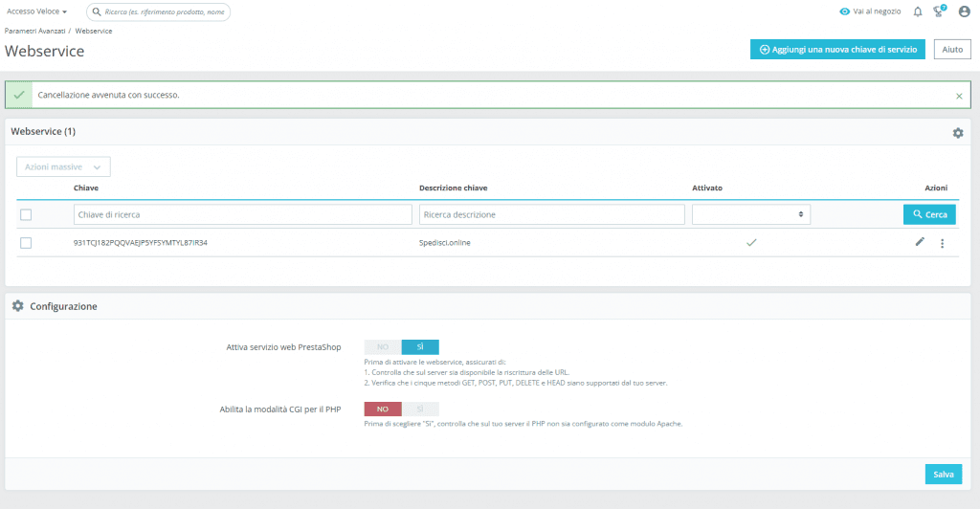Click the Webservice table settings gear
This screenshot has width=980, height=509.
tap(957, 133)
